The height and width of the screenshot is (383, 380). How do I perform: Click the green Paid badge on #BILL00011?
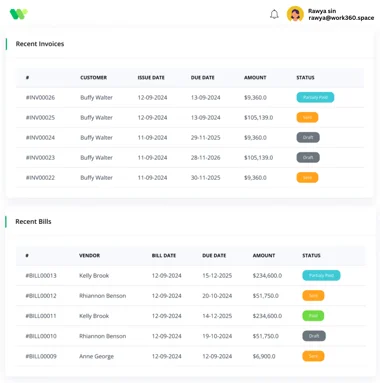(x=313, y=316)
